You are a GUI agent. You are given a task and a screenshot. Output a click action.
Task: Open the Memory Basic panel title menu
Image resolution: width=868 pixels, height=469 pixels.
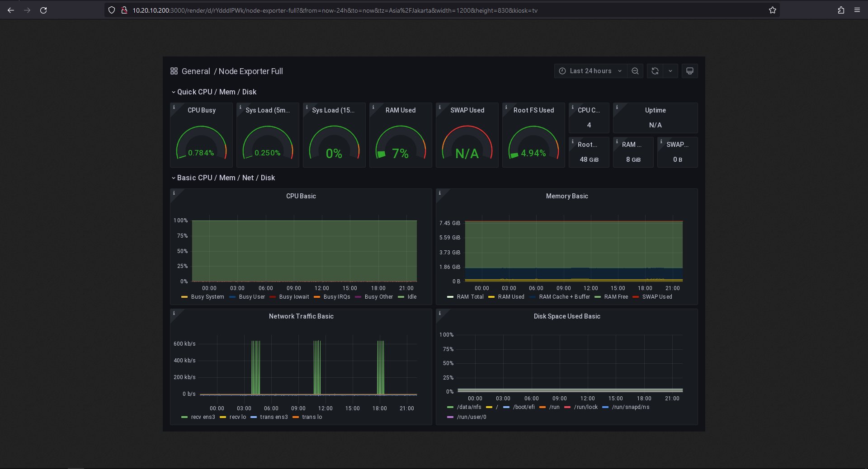click(x=567, y=196)
